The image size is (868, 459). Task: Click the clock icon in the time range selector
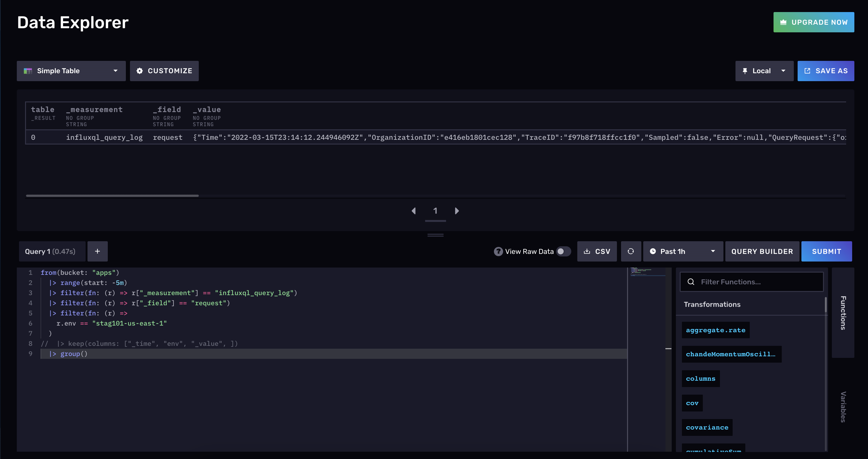[x=653, y=251]
